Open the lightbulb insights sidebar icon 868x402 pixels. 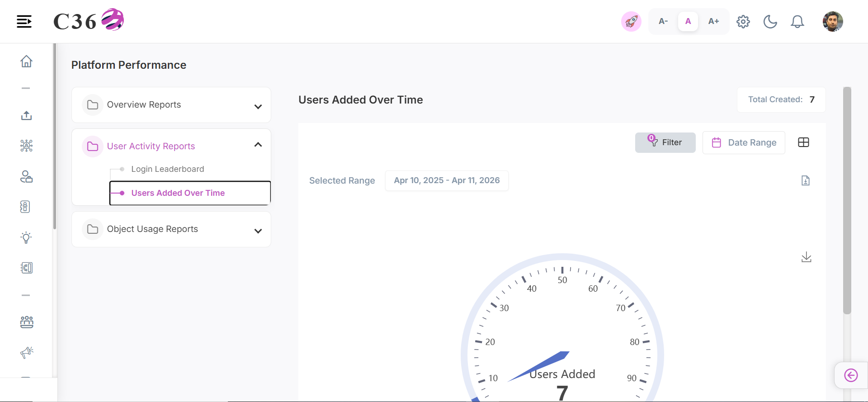pyautogui.click(x=26, y=237)
